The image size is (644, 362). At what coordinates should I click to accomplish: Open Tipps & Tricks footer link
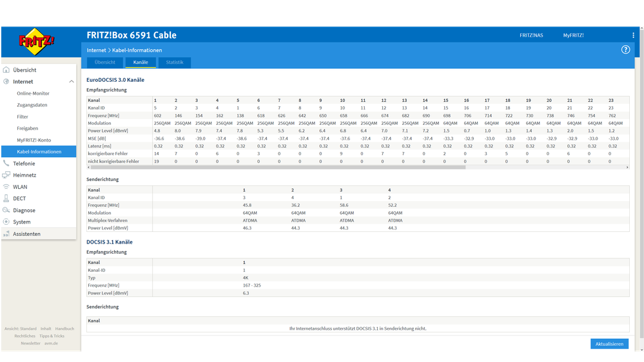pos(52,336)
